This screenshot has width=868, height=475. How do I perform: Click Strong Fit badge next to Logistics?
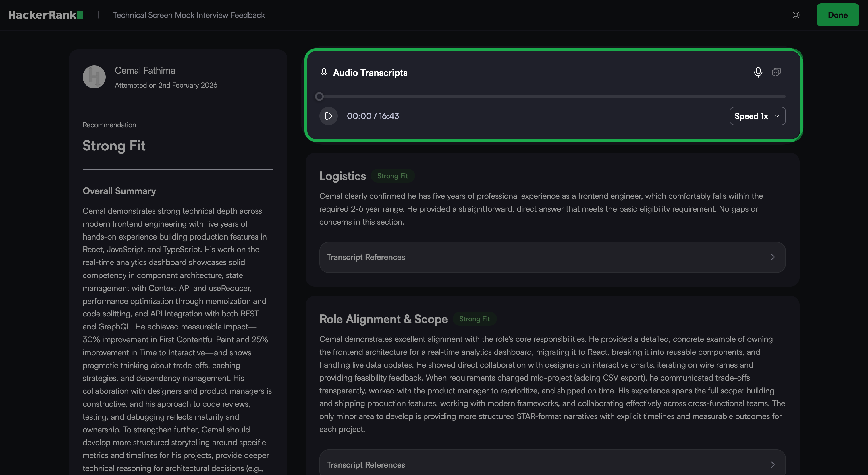click(x=392, y=176)
